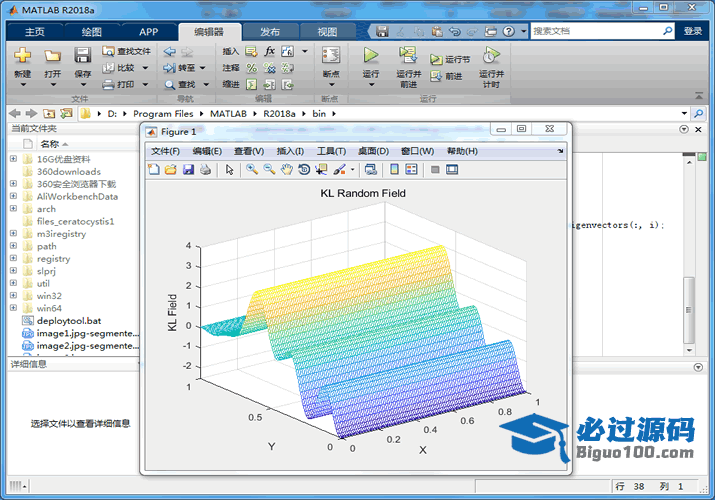The width and height of the screenshot is (715, 500).
Task: Click the R2018a segment in path bar
Action: (279, 113)
